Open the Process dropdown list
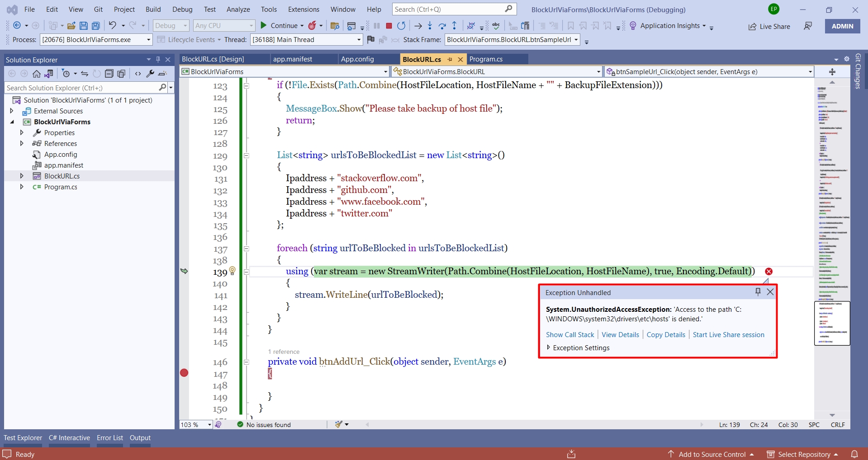 tap(148, 40)
